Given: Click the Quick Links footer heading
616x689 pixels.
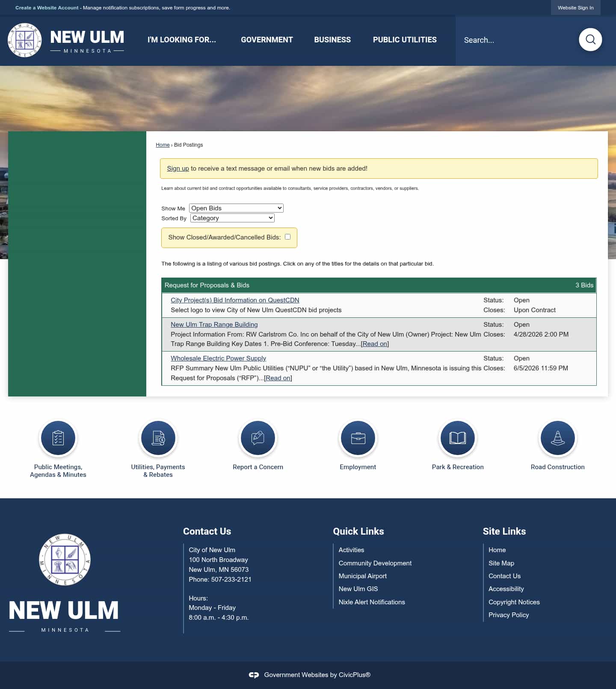Looking at the screenshot, I should (x=358, y=531).
